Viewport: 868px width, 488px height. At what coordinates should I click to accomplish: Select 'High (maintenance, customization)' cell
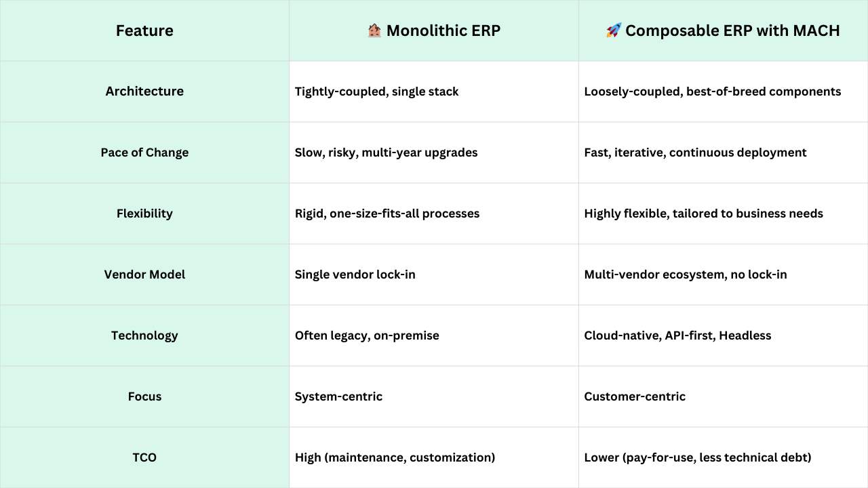[434, 457]
